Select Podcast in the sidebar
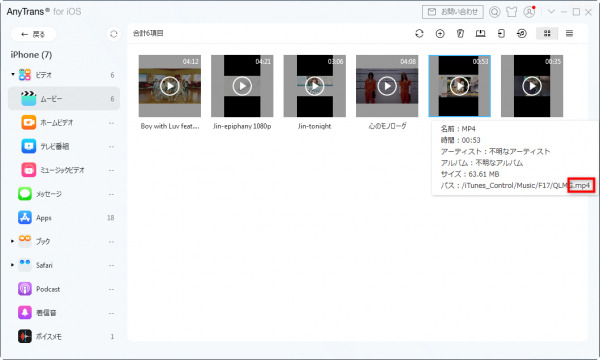 coord(64,289)
